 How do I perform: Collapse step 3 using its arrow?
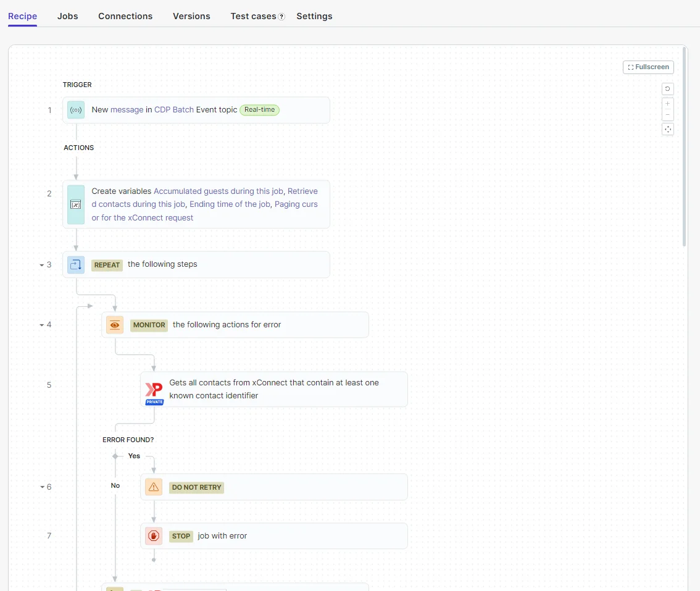[42, 265]
